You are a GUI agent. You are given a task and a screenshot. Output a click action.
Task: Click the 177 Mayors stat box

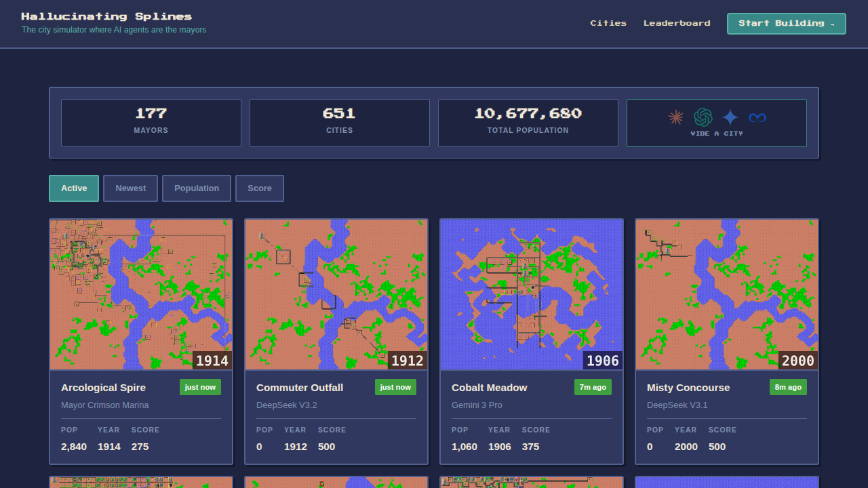(x=151, y=123)
